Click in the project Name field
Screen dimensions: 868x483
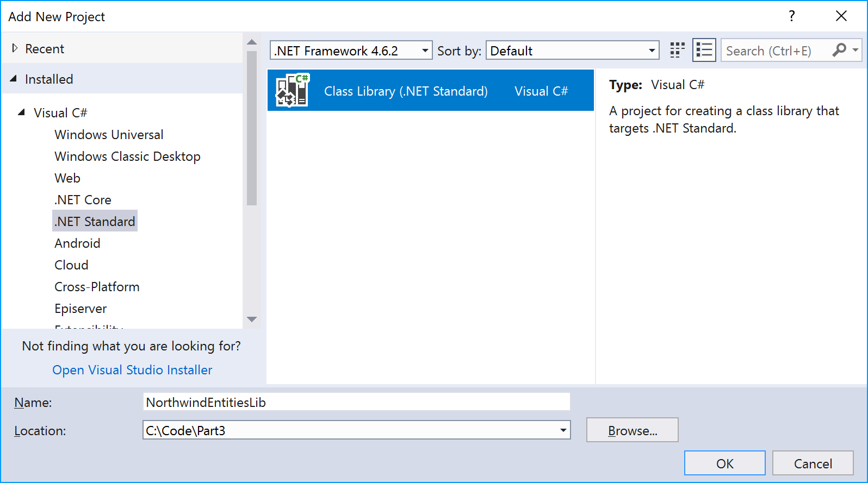point(356,402)
